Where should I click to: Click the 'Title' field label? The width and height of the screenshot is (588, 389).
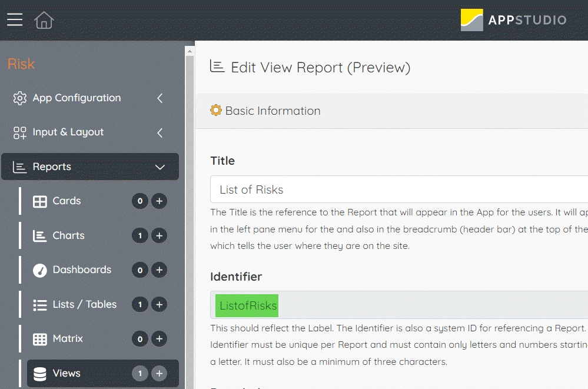(222, 161)
